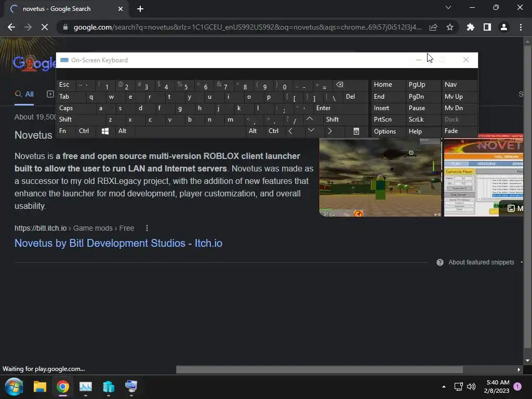This screenshot has height=399, width=532.
Task: Click the address bar URL field
Action: pos(248,27)
